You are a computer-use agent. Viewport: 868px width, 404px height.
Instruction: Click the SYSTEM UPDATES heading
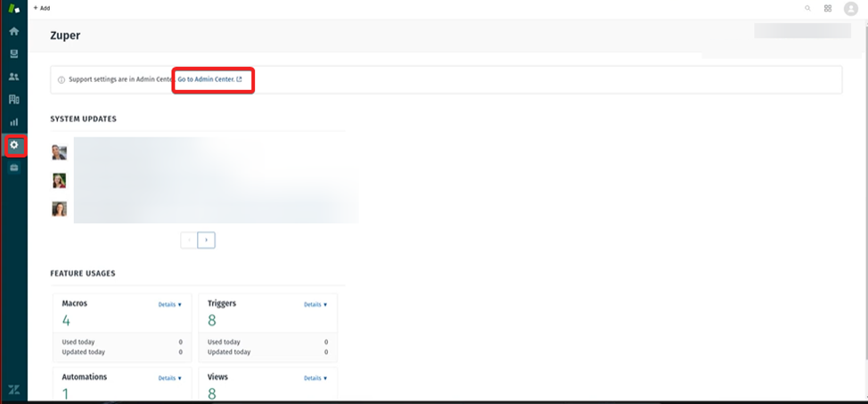point(84,120)
